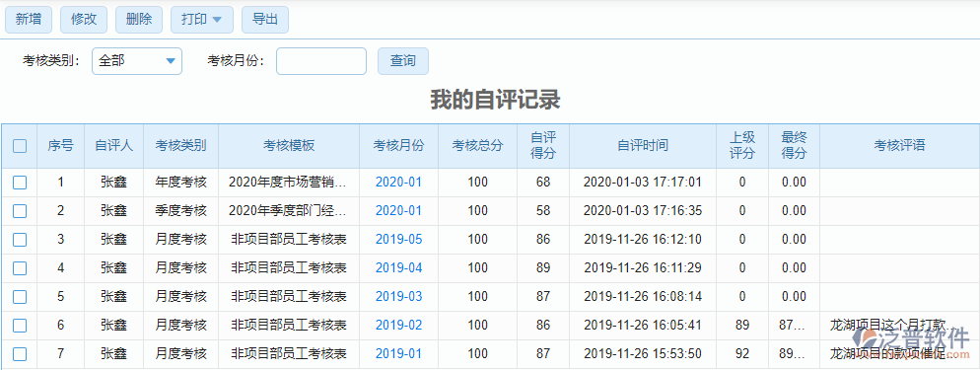Image resolution: width=980 pixels, height=370 pixels.
Task: Open the 2020-01 link in the 年度考核 row
Action: [398, 183]
